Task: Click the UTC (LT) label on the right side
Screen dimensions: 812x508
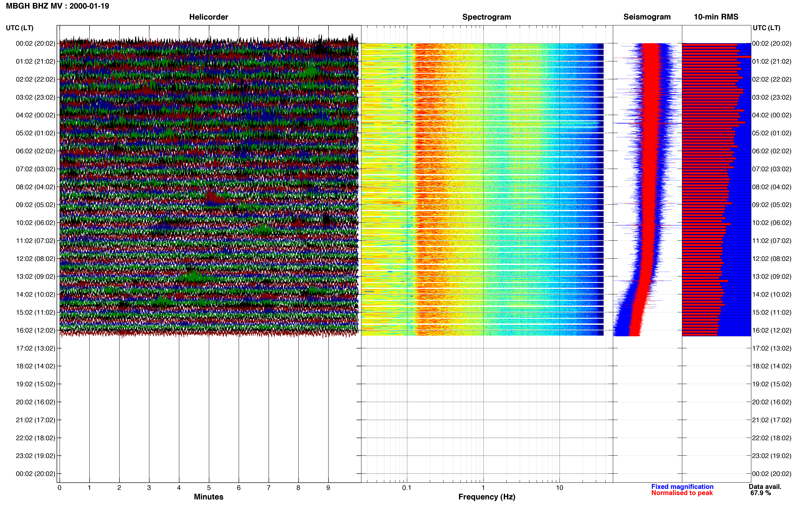Action: [767, 28]
